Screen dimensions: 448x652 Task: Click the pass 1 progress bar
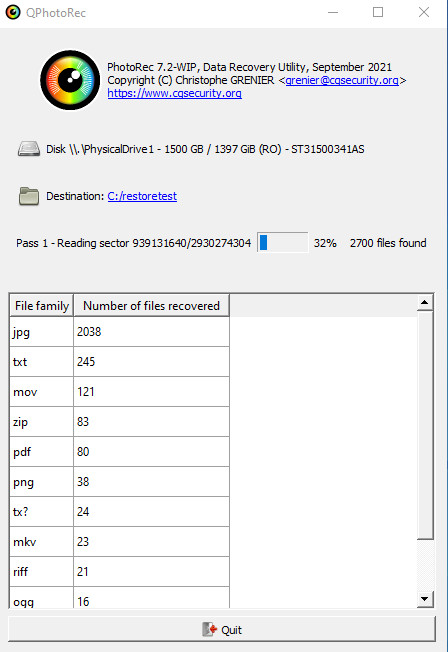click(283, 243)
